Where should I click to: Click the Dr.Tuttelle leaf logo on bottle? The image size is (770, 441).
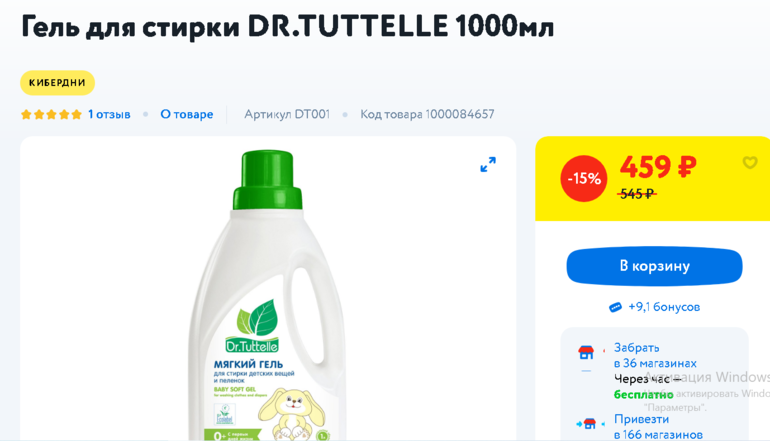point(252,327)
